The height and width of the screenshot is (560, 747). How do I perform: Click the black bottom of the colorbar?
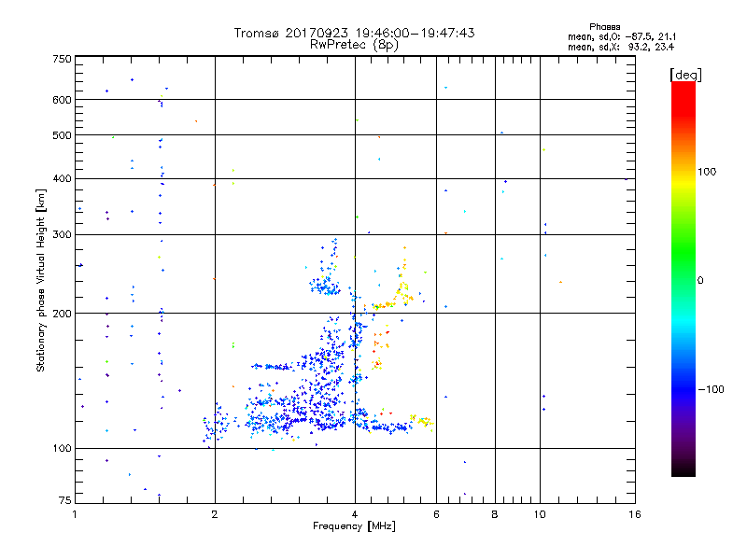(x=684, y=469)
